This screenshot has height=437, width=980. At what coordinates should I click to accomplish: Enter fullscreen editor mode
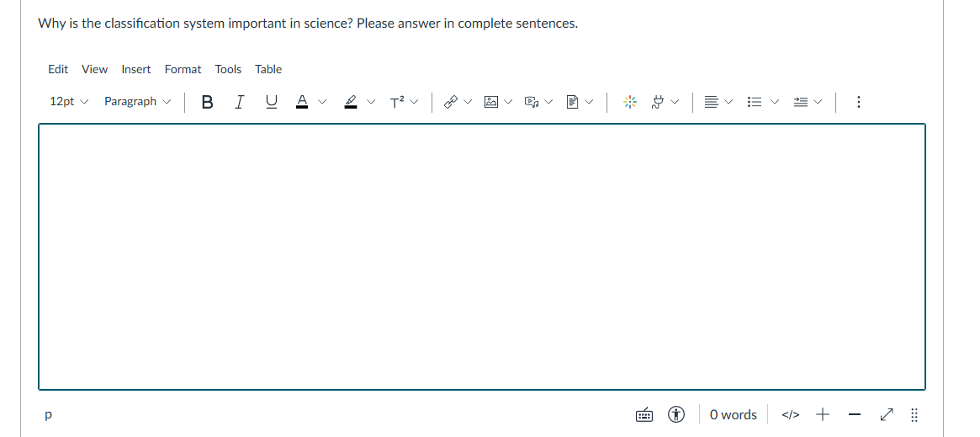pos(886,415)
